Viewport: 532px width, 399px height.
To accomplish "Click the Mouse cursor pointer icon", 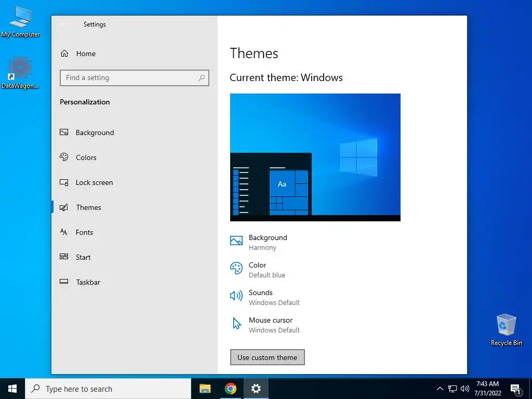I will 237,323.
